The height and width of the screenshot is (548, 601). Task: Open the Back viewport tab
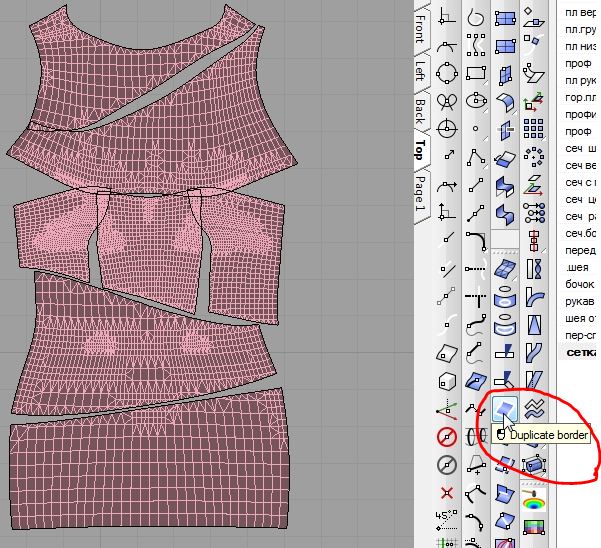coord(420,109)
